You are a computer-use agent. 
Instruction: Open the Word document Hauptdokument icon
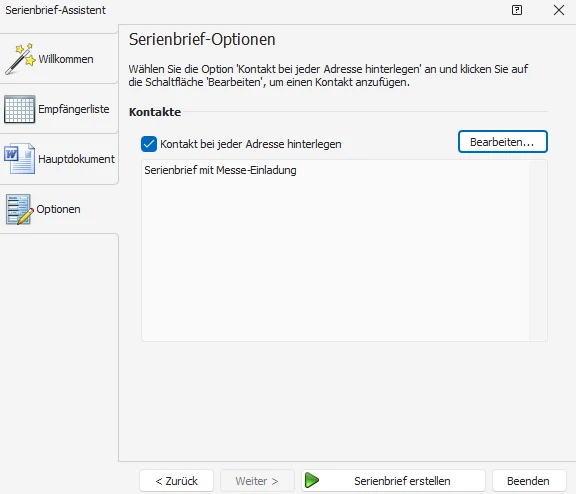tap(19, 158)
